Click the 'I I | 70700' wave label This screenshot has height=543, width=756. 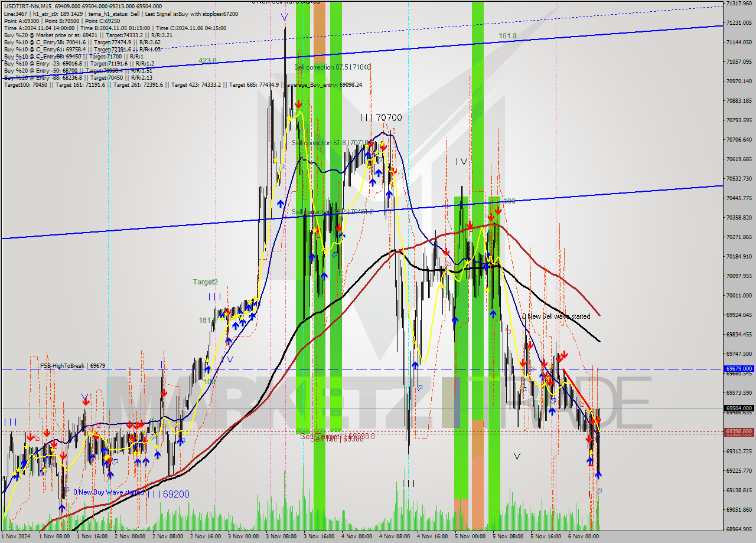[x=381, y=118]
